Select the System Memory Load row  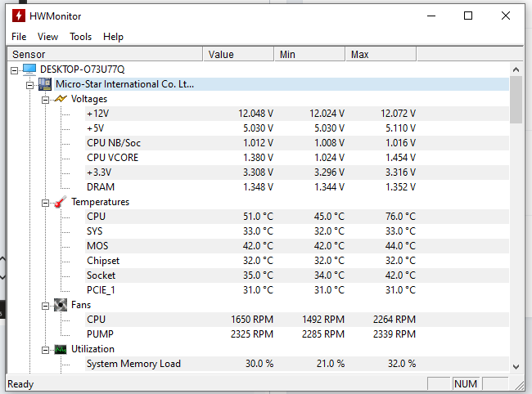[x=297, y=364]
